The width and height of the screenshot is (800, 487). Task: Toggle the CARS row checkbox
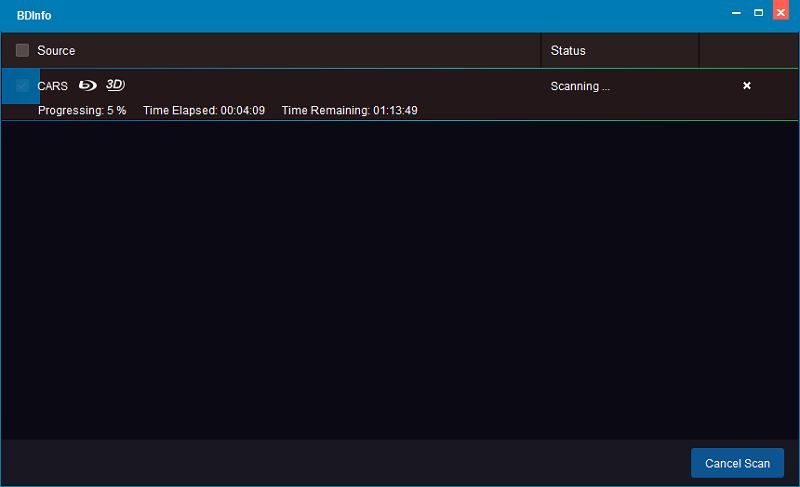pos(21,86)
